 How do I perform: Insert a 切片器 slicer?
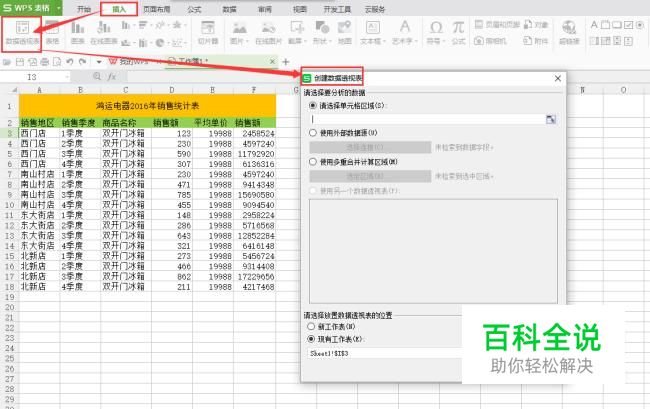pos(208,28)
